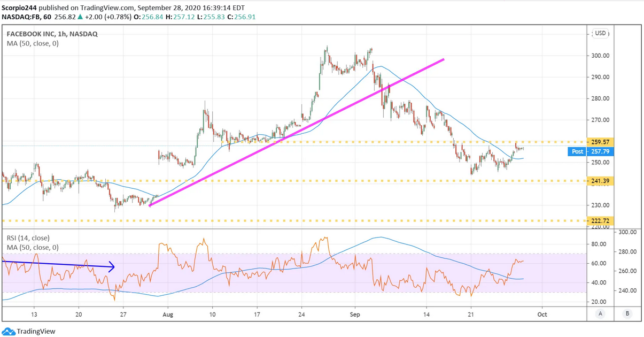The height and width of the screenshot is (337, 644).
Task: Open the TradingView link beside the logo
Action: pyautogui.click(x=36, y=331)
